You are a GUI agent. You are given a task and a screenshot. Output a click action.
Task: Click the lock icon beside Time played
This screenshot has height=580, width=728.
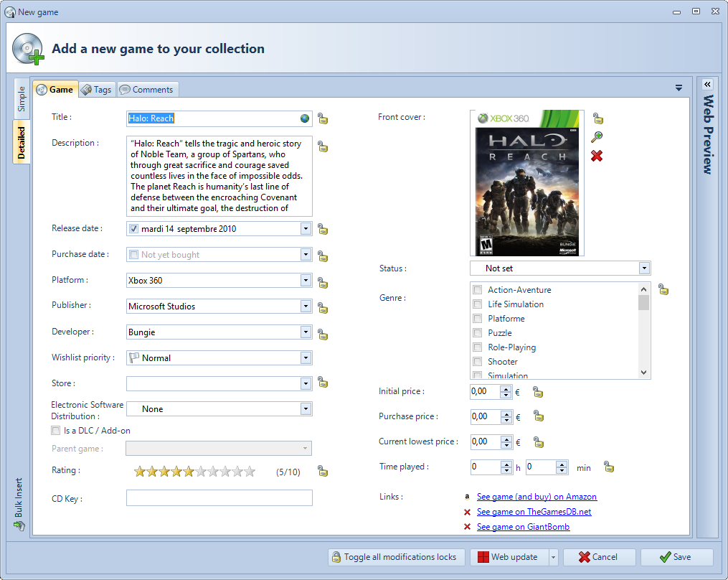point(609,467)
